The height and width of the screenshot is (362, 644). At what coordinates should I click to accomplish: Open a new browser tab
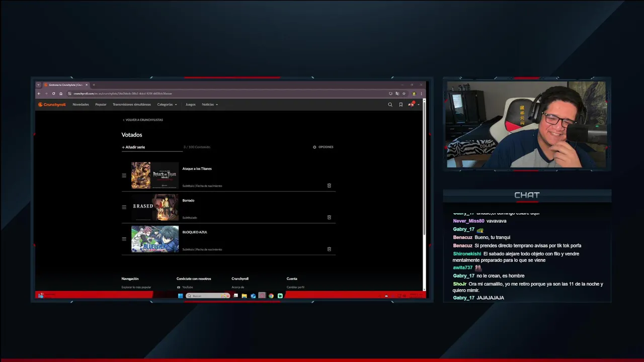(94, 85)
